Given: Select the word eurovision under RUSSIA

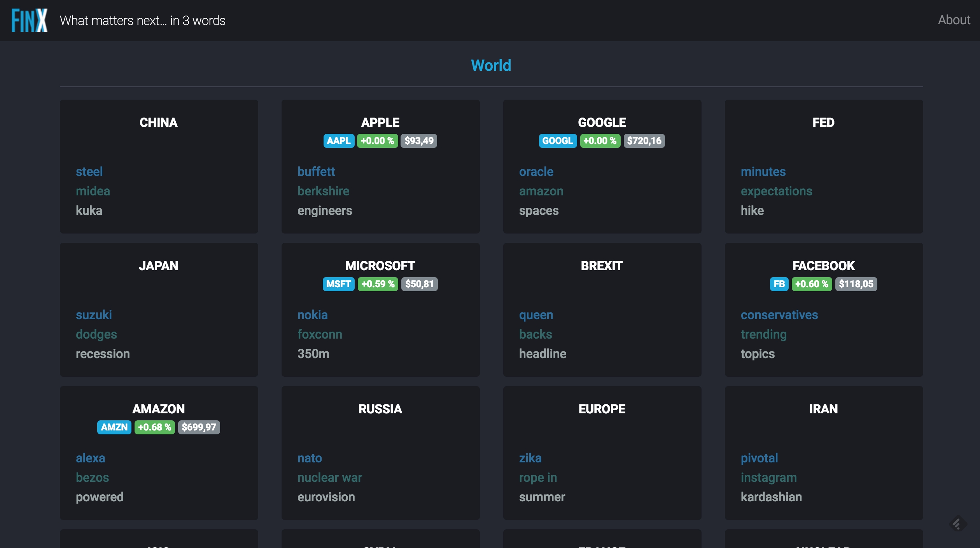Looking at the screenshot, I should click(x=326, y=497).
